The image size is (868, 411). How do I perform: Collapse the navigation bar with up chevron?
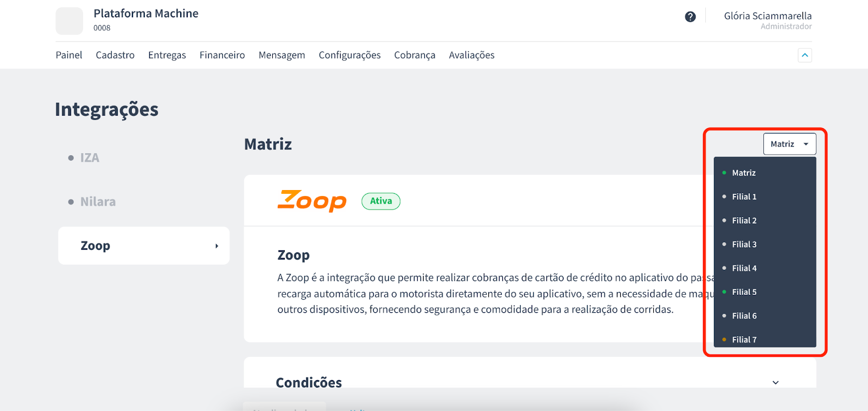point(805,55)
